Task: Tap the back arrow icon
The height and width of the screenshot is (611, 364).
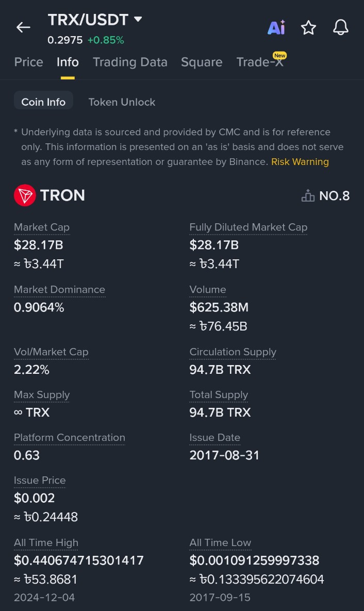Action: (23, 28)
